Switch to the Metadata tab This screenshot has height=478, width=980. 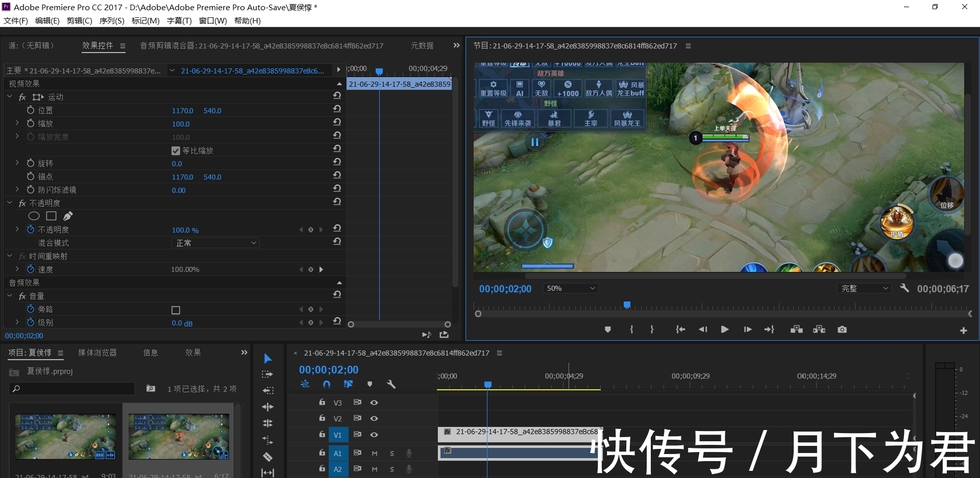(x=422, y=45)
